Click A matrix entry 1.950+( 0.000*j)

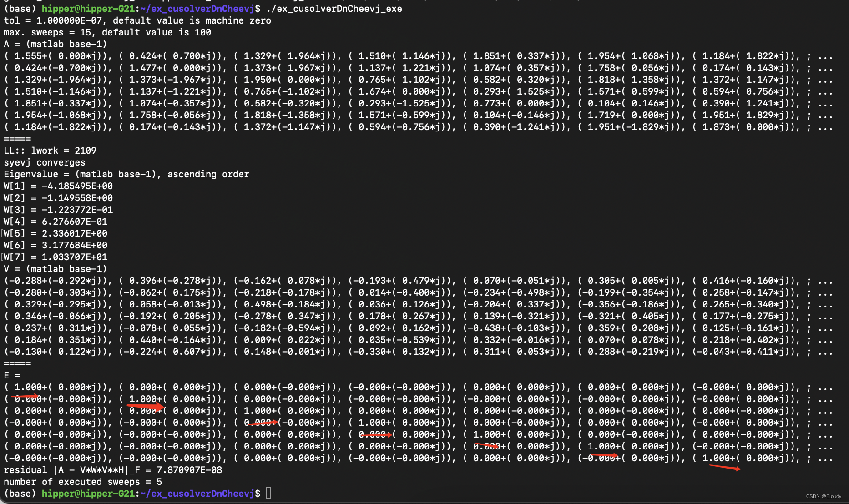tap(288, 80)
